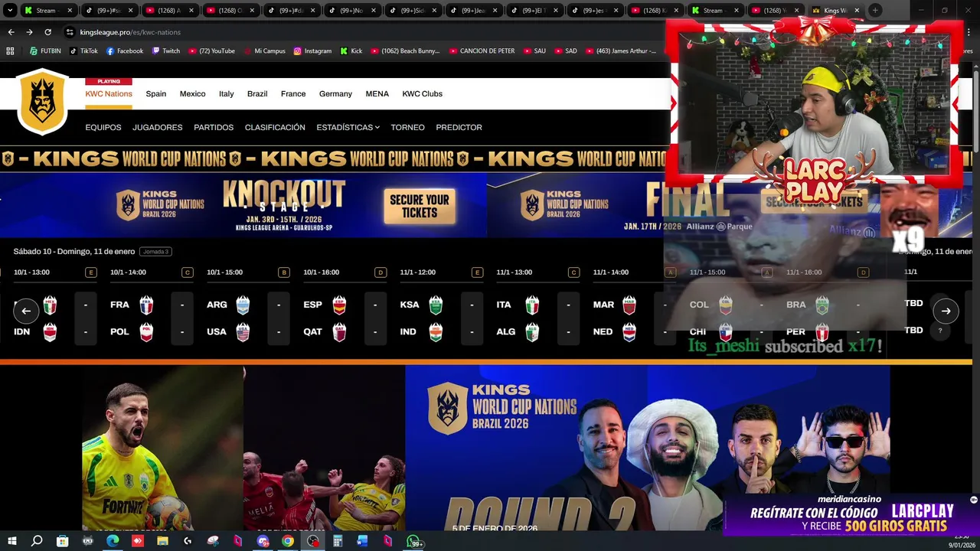Screen dimensions: 980x551
Task: Open WhatsApp from taskbar
Action: 414,542
